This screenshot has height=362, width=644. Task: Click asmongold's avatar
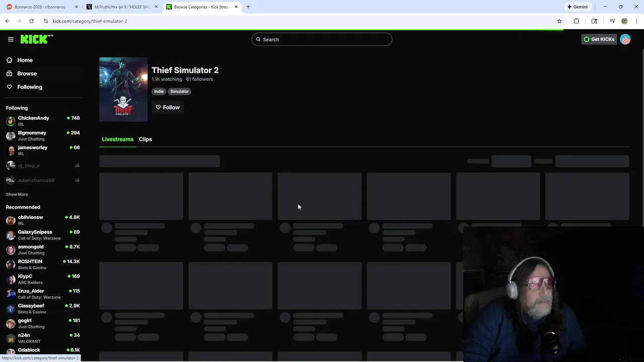tap(11, 250)
